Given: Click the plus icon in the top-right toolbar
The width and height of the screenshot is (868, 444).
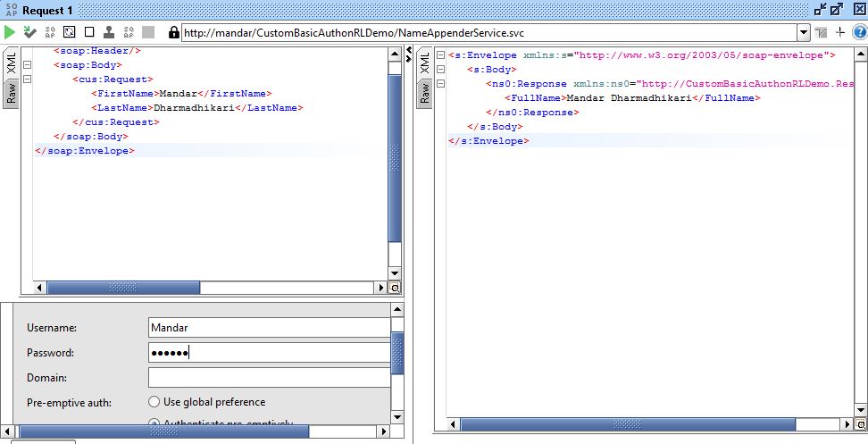Looking at the screenshot, I should pyautogui.click(x=840, y=33).
